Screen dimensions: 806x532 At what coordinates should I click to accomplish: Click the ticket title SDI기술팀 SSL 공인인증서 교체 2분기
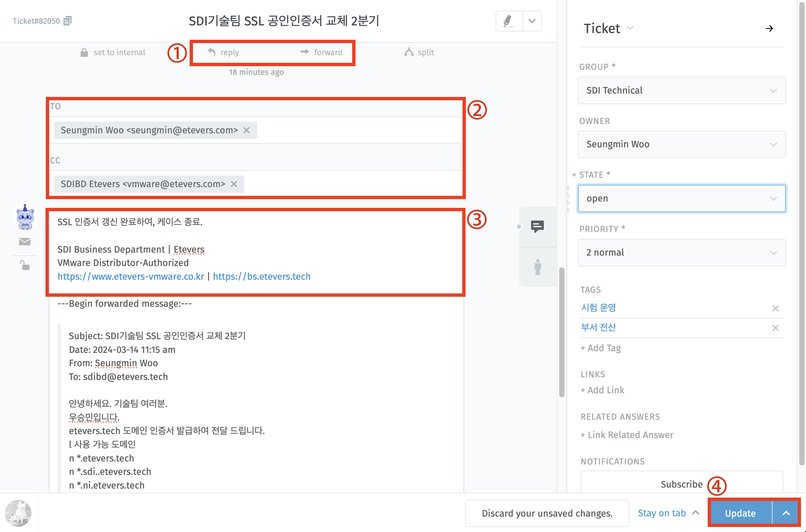(284, 21)
